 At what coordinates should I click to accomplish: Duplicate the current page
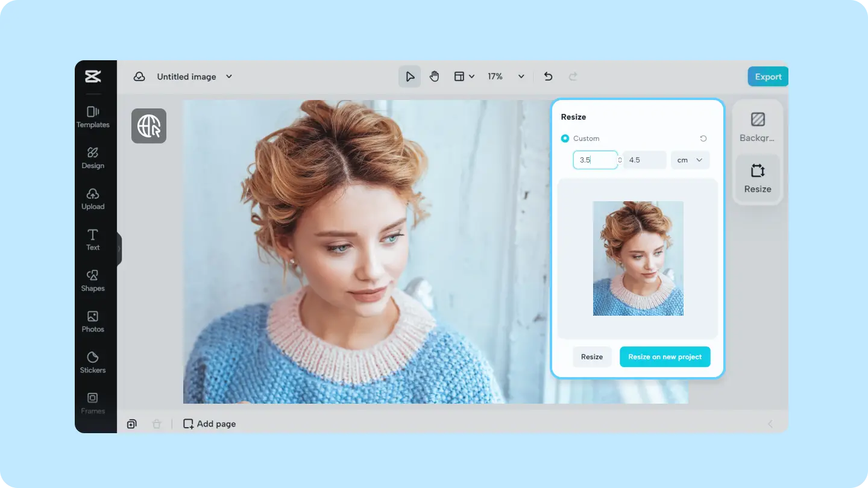click(x=131, y=424)
